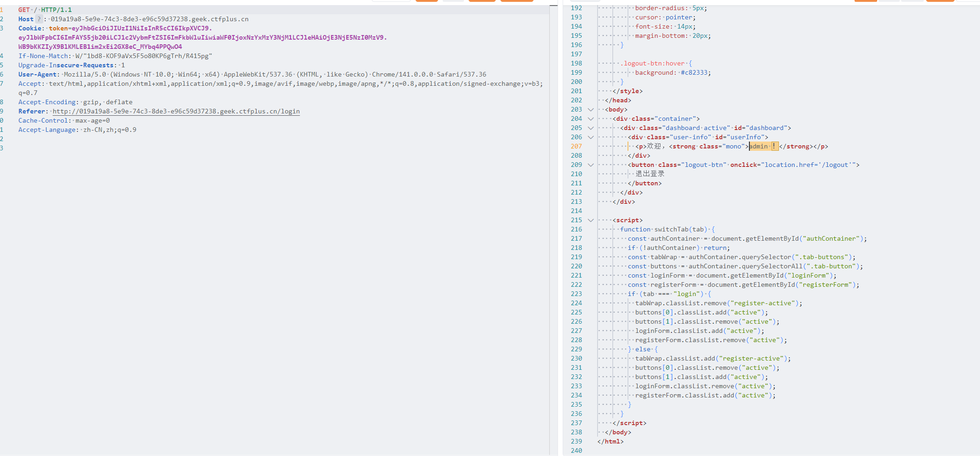
Task: Fold the container div at line 204
Action: point(590,119)
